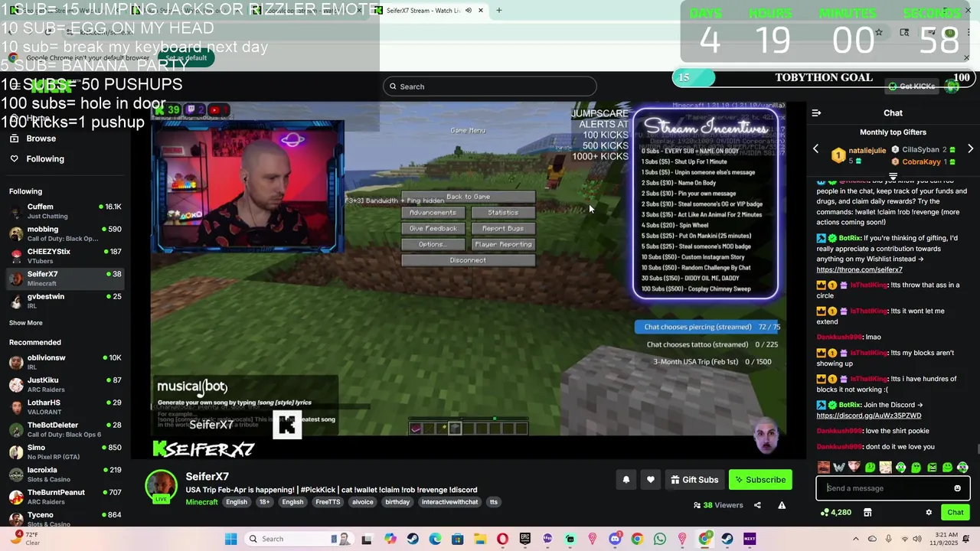
Task: Click Disconnect in Minecraft game menu
Action: pyautogui.click(x=468, y=260)
